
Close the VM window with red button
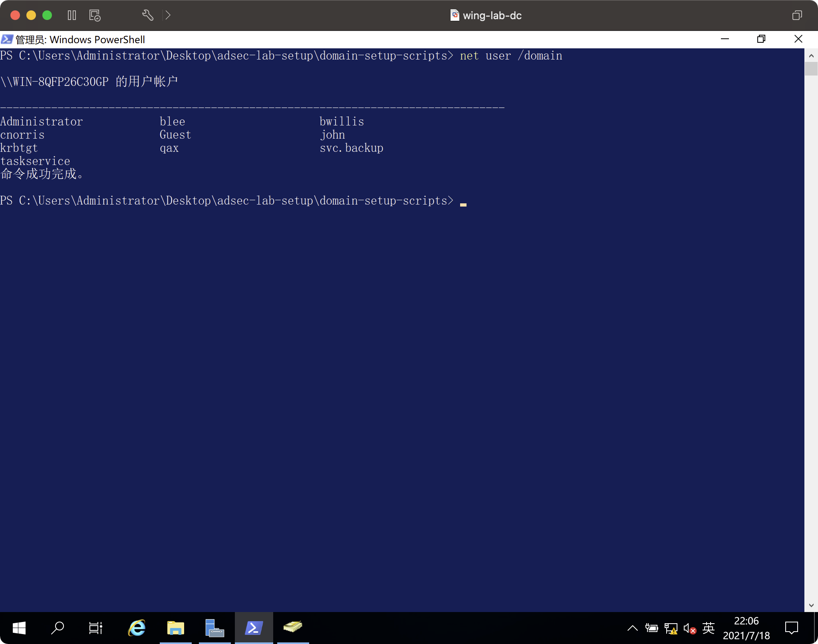[15, 15]
